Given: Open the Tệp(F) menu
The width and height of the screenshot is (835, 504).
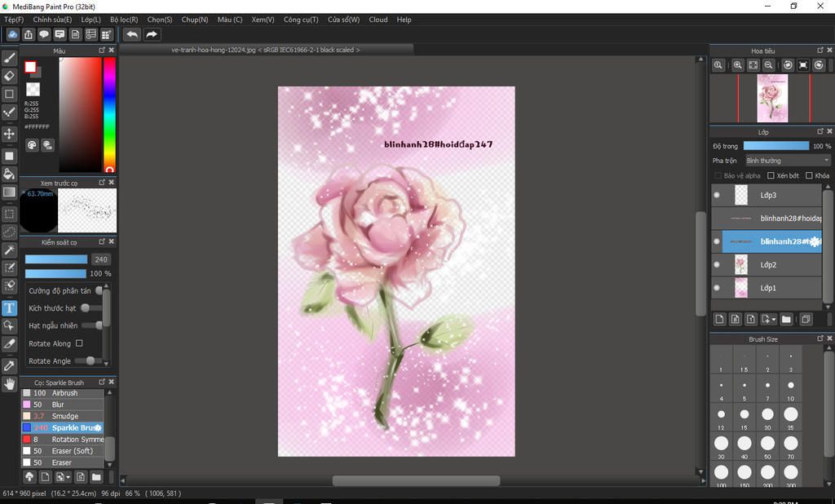Looking at the screenshot, I should tap(14, 20).
